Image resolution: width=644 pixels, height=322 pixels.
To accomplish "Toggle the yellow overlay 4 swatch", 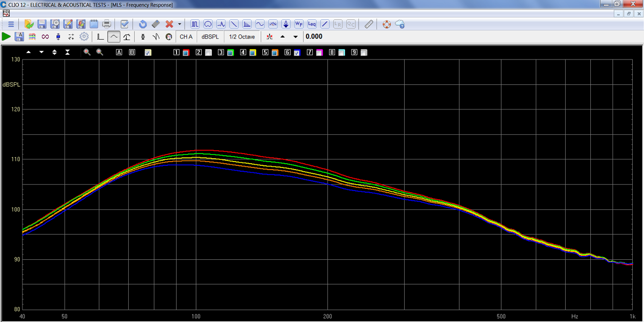I will tap(252, 53).
